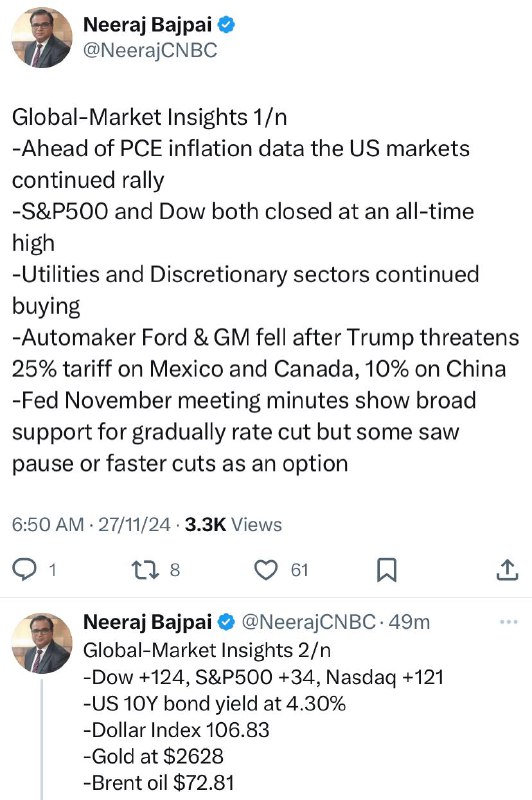
Task: Click the 49m timestamp on second tweet
Action: pos(409,622)
